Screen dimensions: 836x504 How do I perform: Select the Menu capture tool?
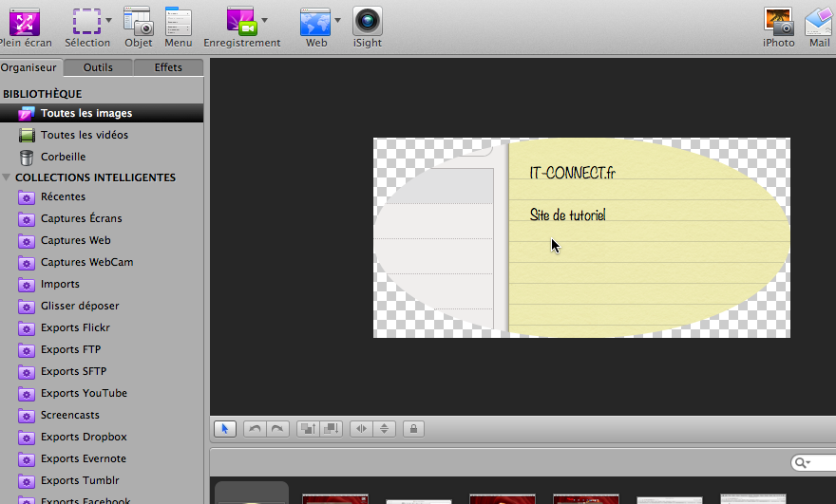(178, 21)
